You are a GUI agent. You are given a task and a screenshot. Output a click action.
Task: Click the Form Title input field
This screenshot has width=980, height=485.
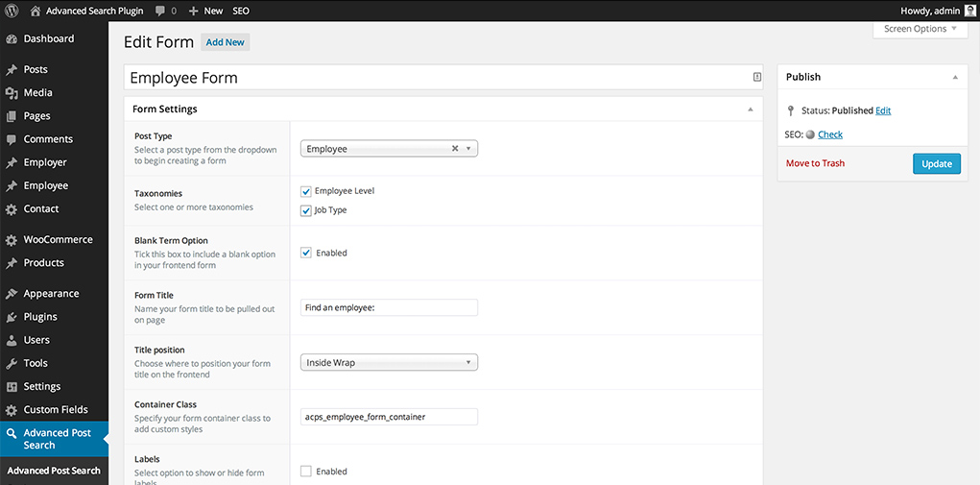[x=389, y=307]
